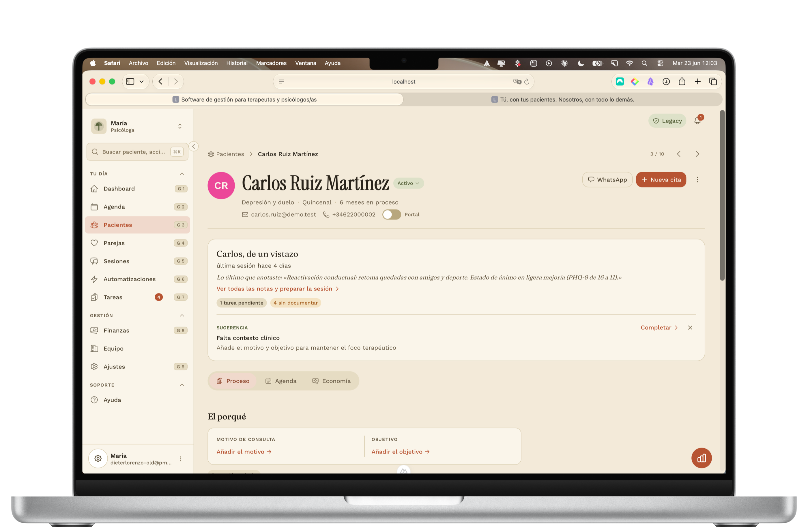Open Spotlight search in menu bar
This screenshot has width=808, height=532.
[x=644, y=63]
